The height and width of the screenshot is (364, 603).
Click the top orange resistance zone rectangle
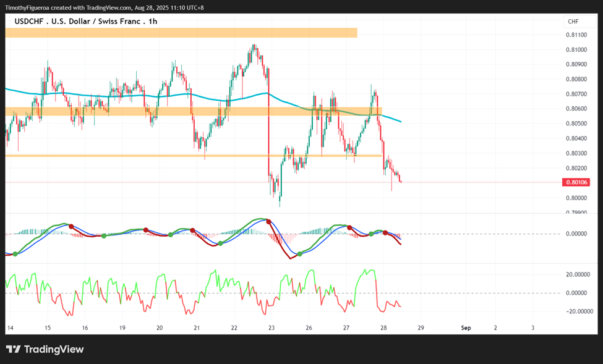coord(181,33)
